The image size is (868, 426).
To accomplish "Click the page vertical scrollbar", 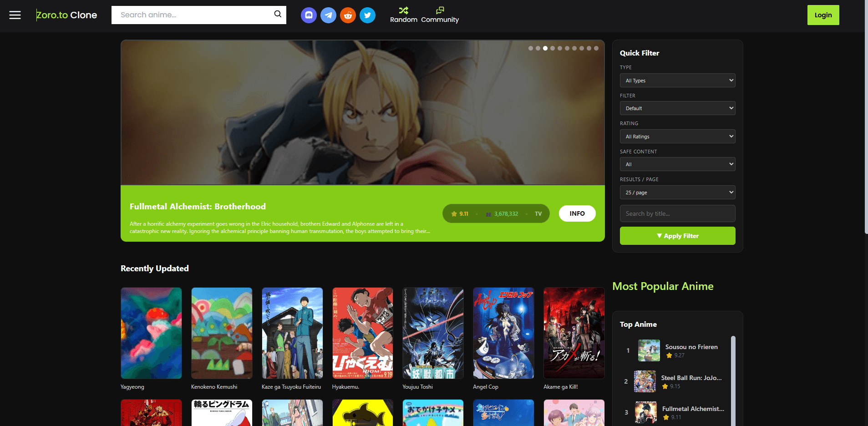I will [x=866, y=117].
